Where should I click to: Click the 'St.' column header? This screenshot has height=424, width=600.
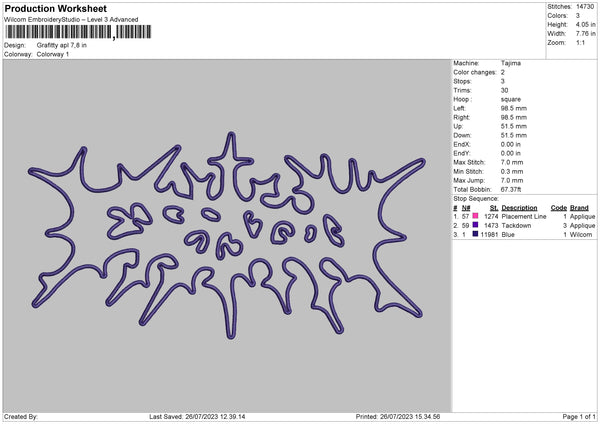(x=494, y=208)
